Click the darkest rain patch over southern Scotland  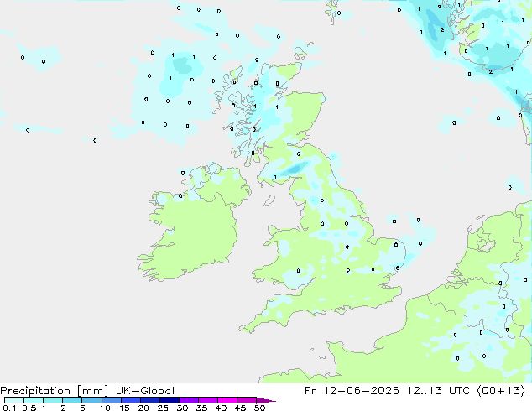(295, 169)
